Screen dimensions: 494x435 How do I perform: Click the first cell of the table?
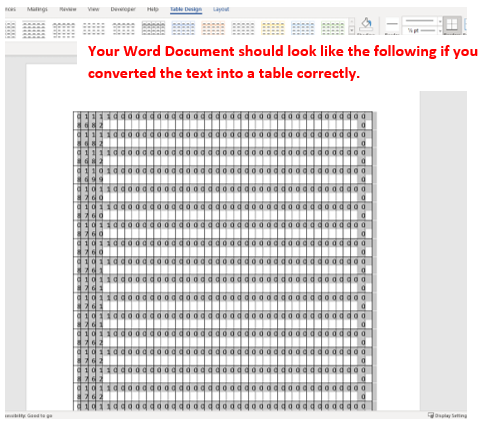[x=79, y=121]
